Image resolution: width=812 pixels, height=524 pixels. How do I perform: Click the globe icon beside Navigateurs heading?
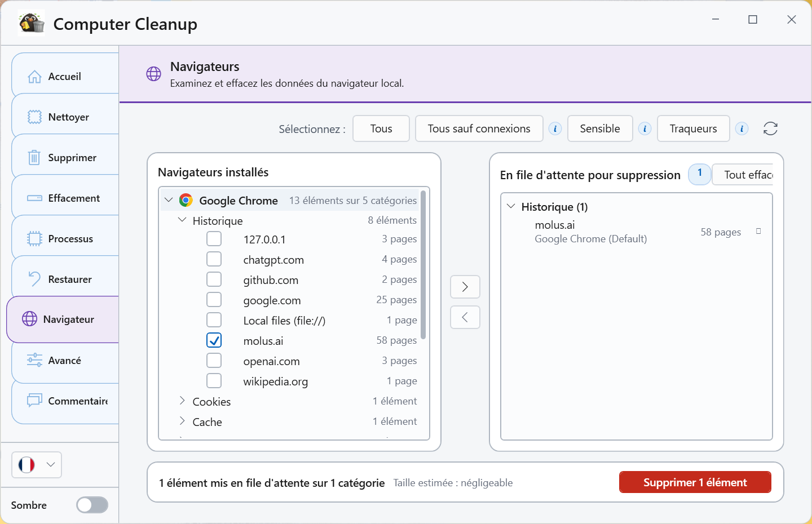click(x=153, y=74)
